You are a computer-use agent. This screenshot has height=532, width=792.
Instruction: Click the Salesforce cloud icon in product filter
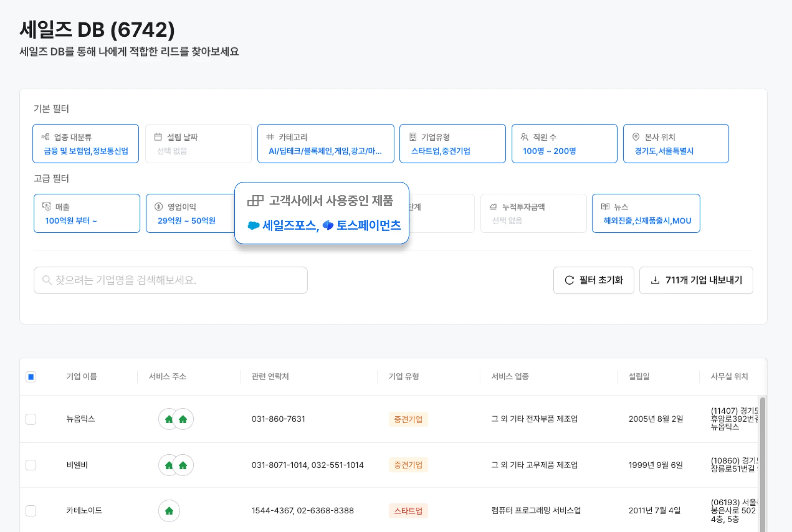tap(253, 225)
